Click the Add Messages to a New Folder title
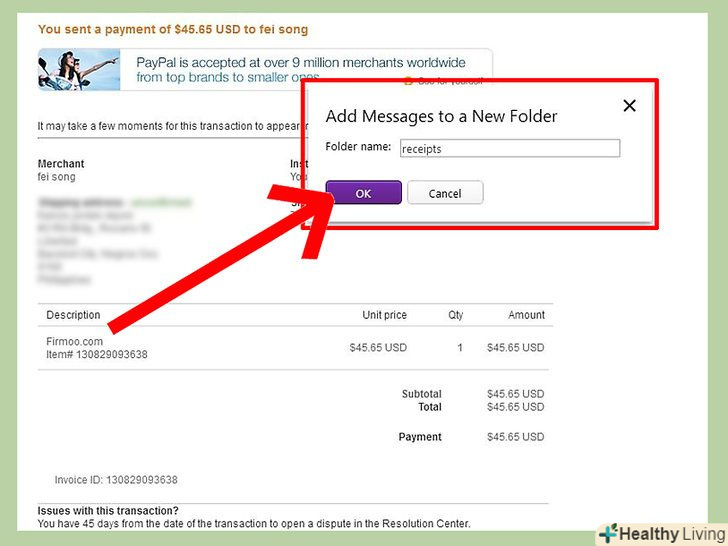 [x=441, y=116]
